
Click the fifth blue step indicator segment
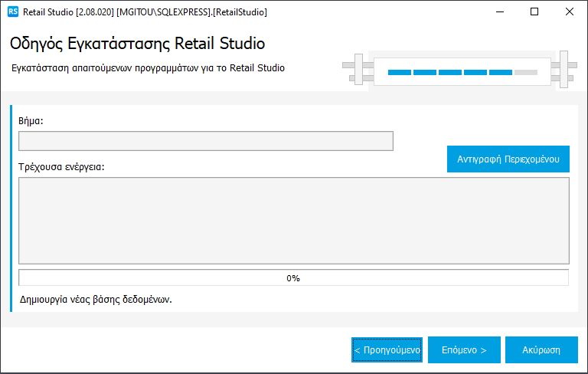(501, 72)
